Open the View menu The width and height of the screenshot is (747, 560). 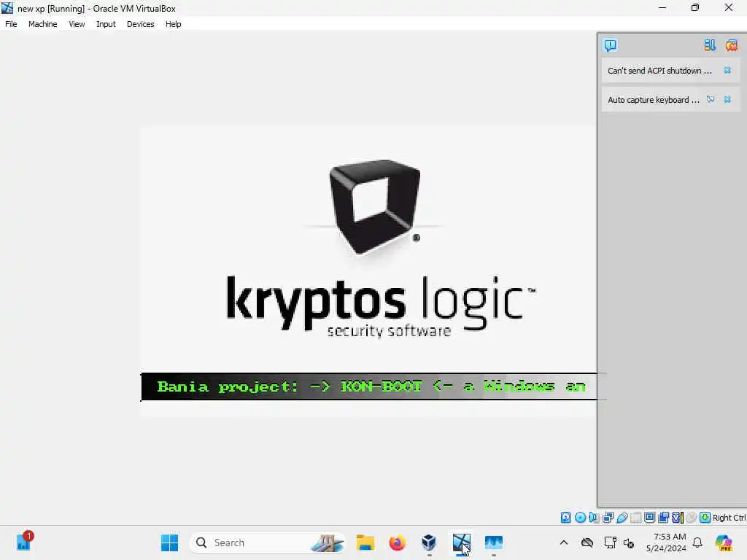77,24
